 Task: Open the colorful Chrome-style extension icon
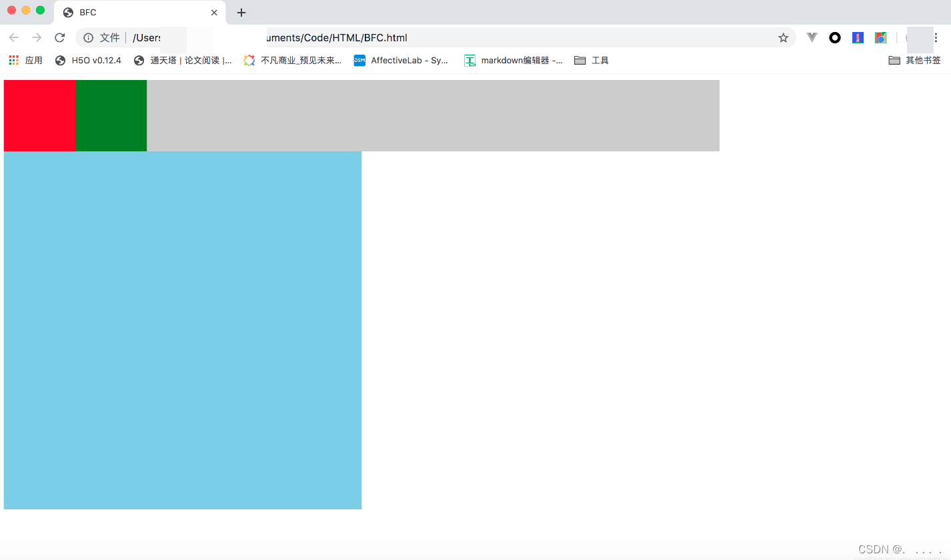[880, 37]
